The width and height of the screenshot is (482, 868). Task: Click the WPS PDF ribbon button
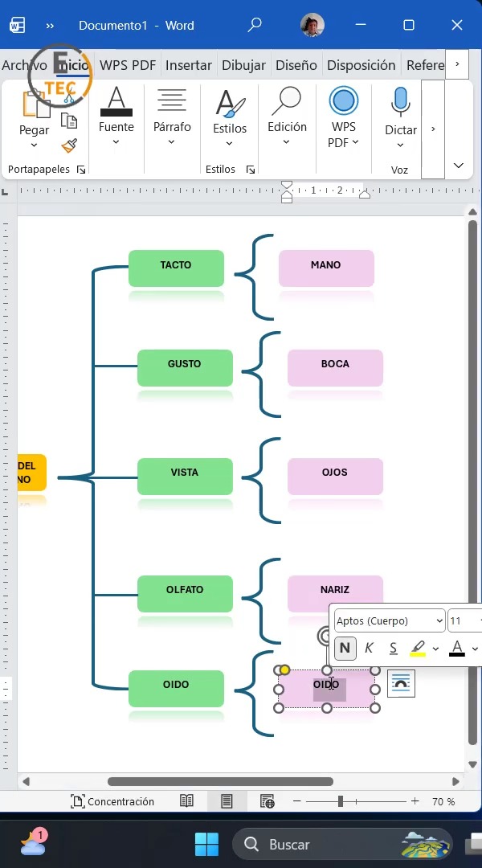click(344, 117)
